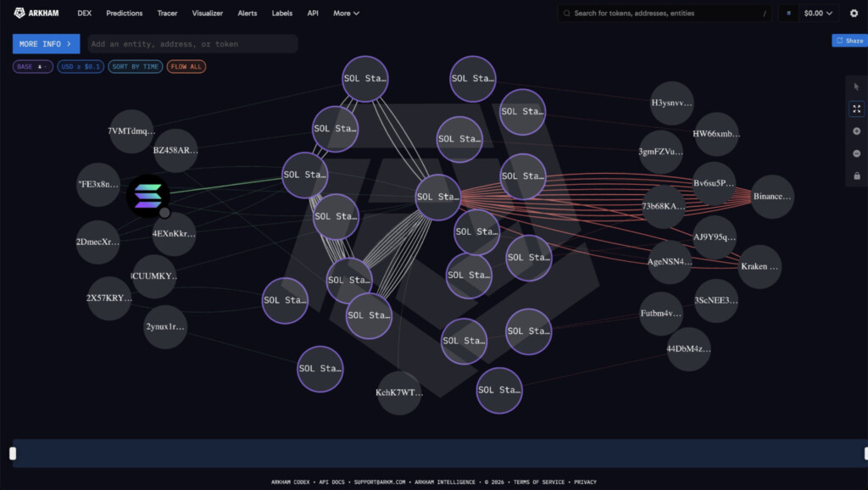Image resolution: width=868 pixels, height=490 pixels.
Task: Fit graph to screen with expand icon
Action: point(856,109)
